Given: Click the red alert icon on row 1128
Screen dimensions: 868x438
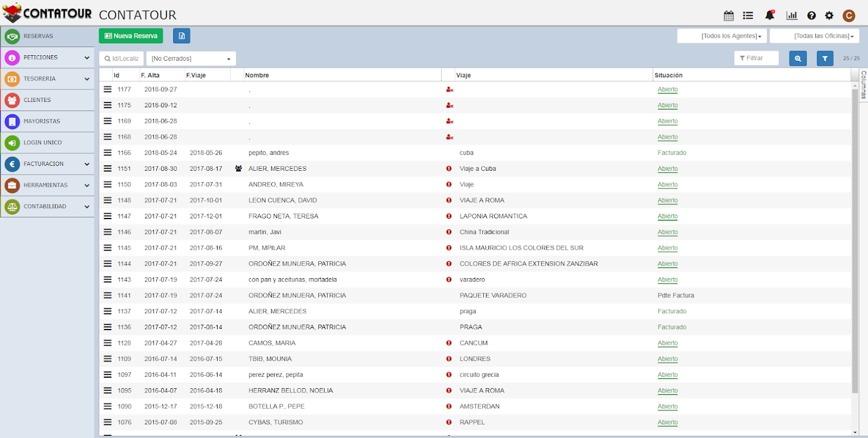Looking at the screenshot, I should click(x=449, y=343).
